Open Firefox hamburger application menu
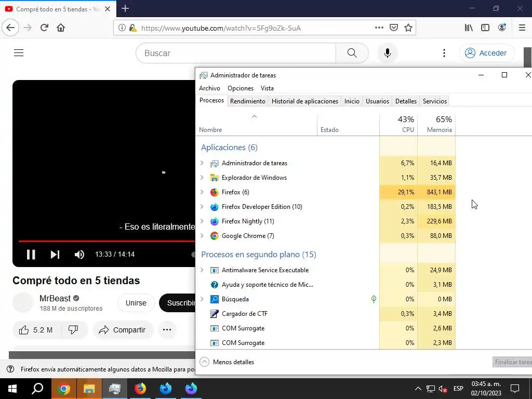Screen dimensions: 532x399 (522, 28)
